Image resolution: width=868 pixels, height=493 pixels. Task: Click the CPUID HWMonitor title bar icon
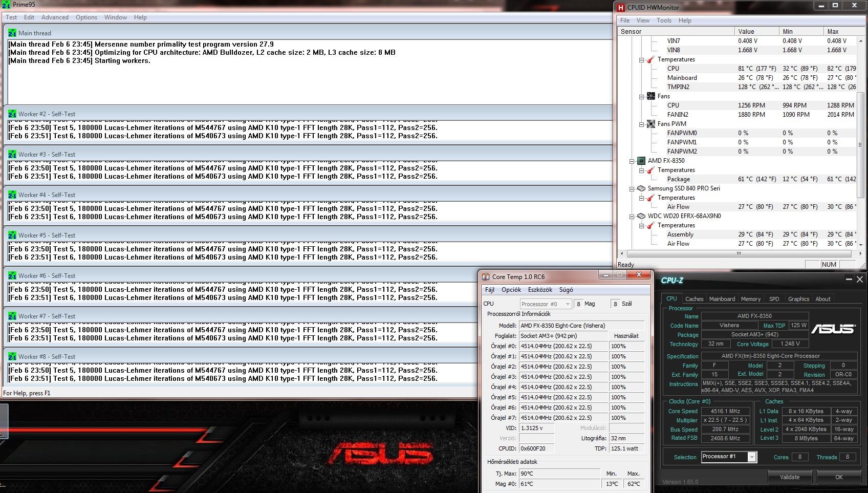pos(621,7)
